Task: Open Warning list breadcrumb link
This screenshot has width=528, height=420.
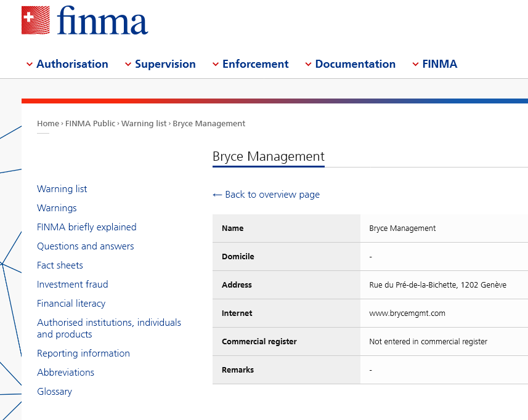Action: [x=144, y=124]
